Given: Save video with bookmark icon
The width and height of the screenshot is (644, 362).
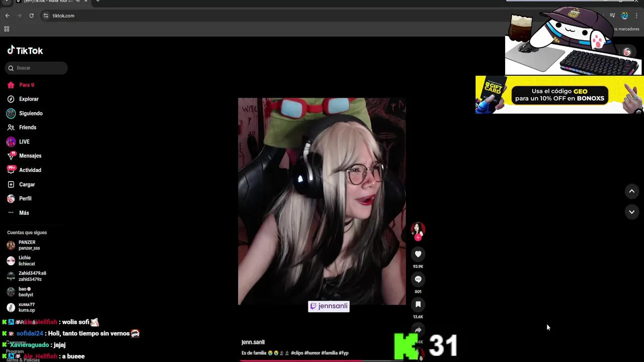Looking at the screenshot, I should [418, 304].
